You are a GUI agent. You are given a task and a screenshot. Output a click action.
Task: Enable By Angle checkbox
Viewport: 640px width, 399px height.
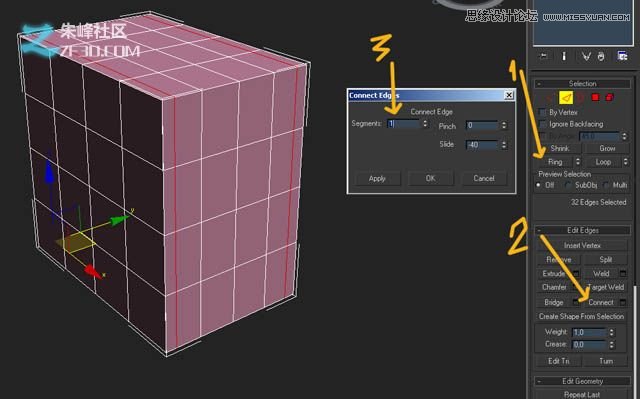tap(542, 136)
